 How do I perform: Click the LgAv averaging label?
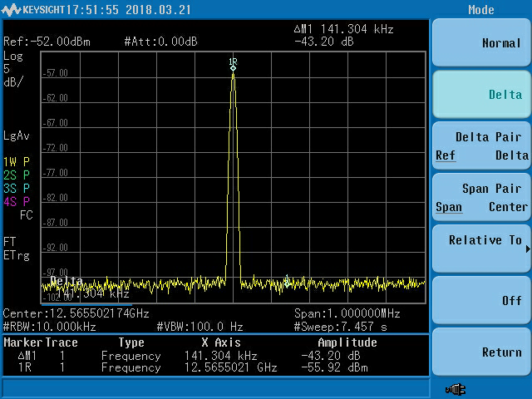17,136
